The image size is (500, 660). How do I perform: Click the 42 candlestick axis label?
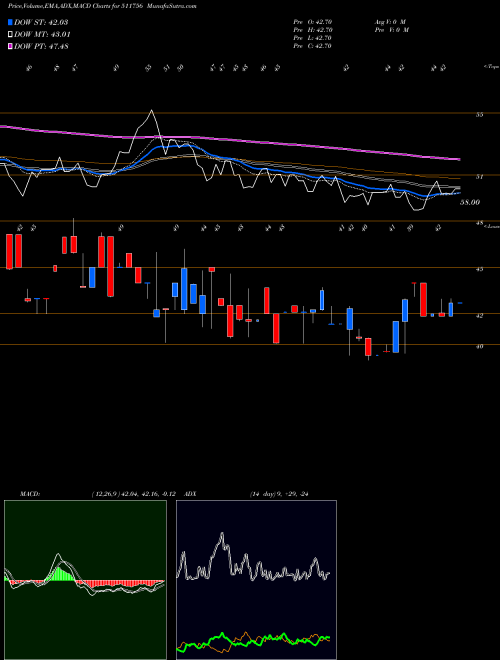479,315
